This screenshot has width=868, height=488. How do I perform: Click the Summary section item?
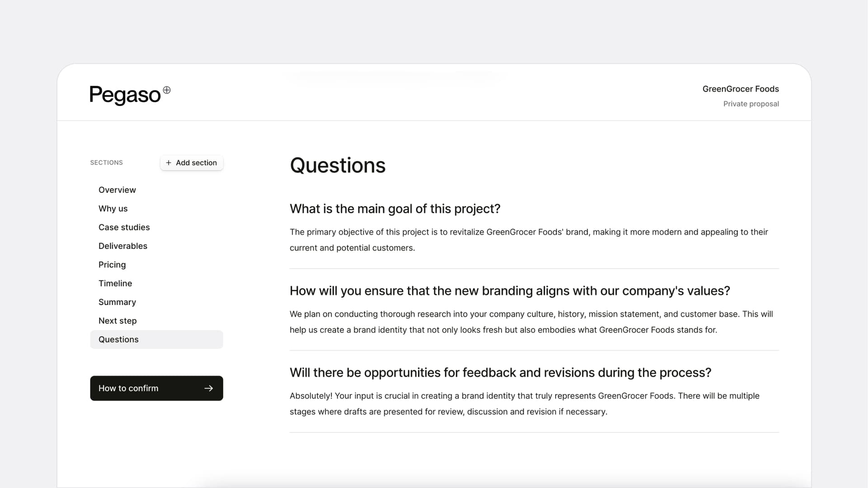tap(117, 301)
